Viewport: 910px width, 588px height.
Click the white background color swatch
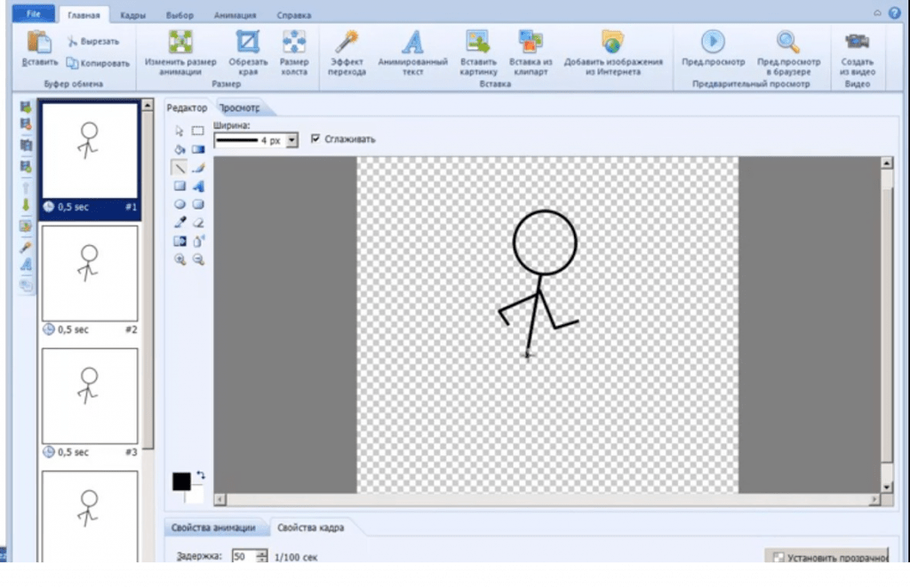point(196,496)
